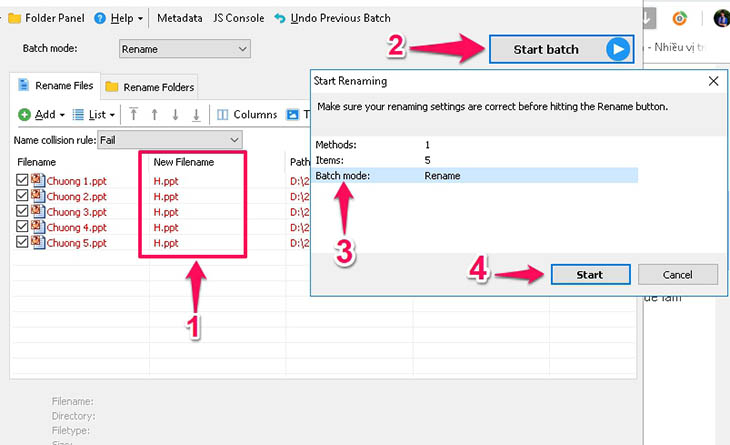Screen dimensions: 730x445
Task: Select the Batch mode Rename row in dialog
Action: [x=475, y=175]
